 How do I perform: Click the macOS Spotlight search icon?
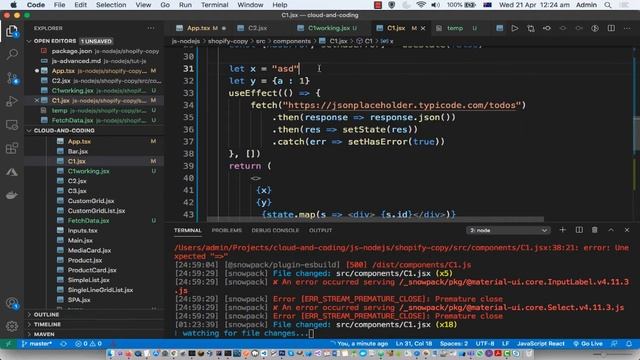[x=608, y=5]
